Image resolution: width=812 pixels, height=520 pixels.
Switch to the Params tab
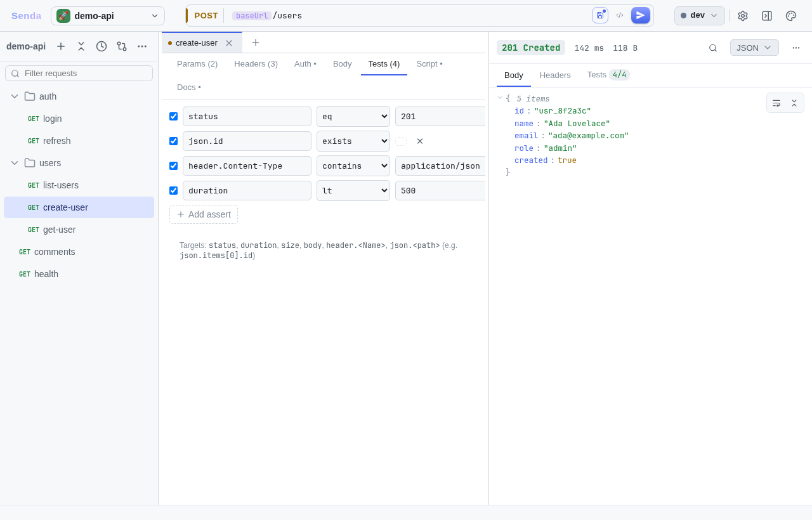(197, 64)
